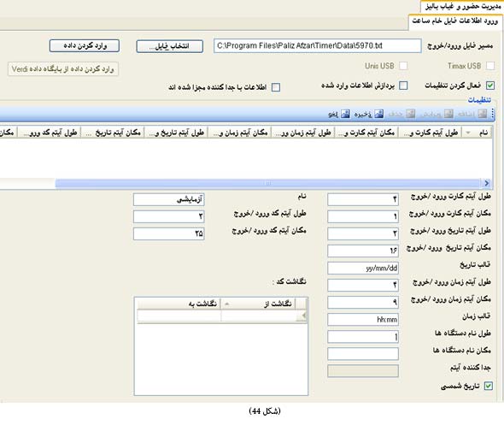The image size is (504, 425).
Task: Click the نام column header in settings grid
Action: pos(477,133)
